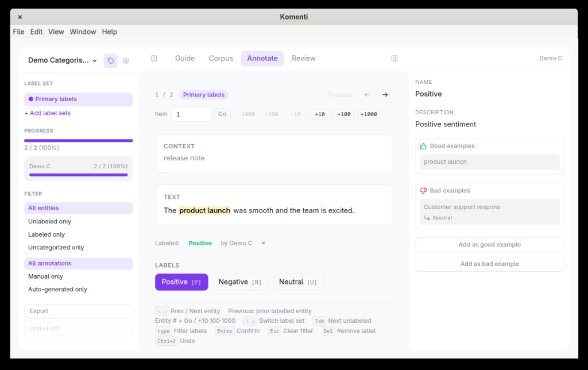Go to previous entity with left arrow

(367, 95)
